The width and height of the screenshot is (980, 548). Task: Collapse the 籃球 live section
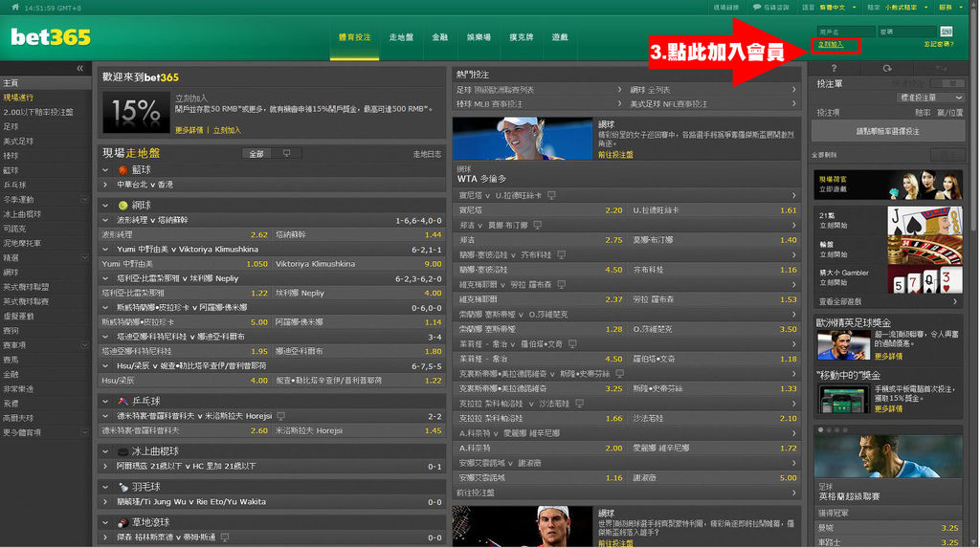[105, 170]
